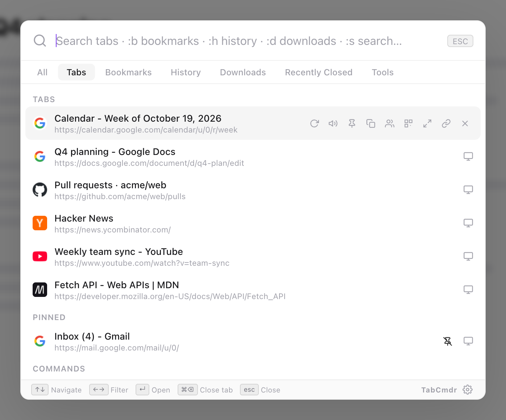Mute the Calendar tab using the speaker icon
Screen dimensions: 506x420
click(x=333, y=123)
